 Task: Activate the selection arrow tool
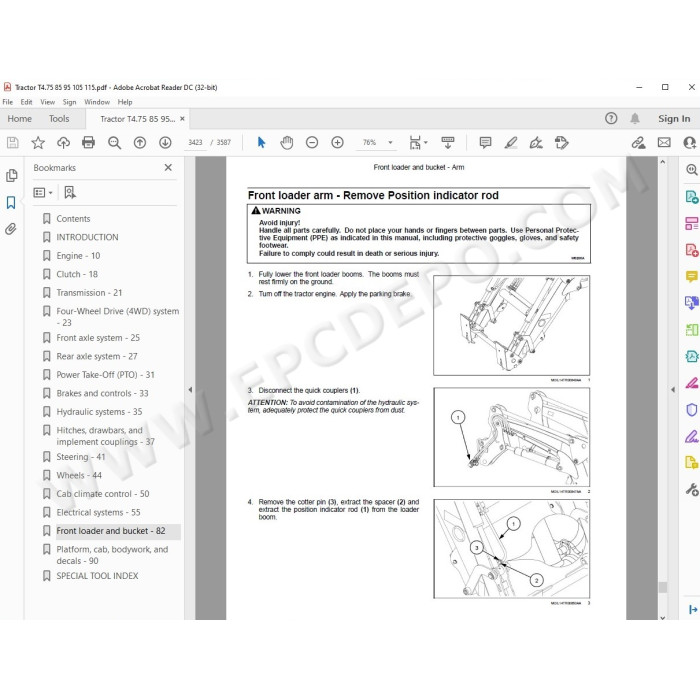click(x=261, y=142)
